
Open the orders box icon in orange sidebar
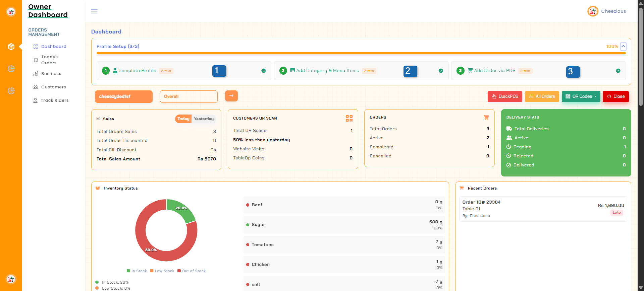coord(11,47)
